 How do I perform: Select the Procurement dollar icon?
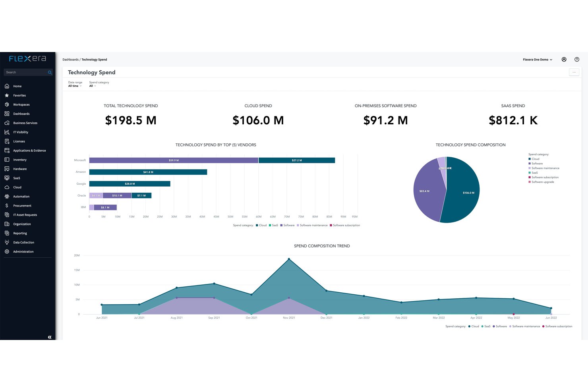(x=7, y=206)
